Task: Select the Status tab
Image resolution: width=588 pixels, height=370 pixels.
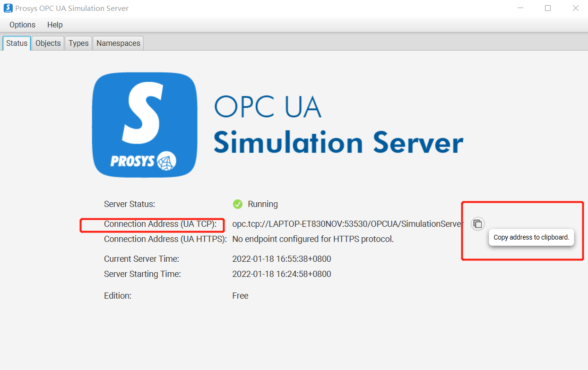Action: (x=17, y=43)
